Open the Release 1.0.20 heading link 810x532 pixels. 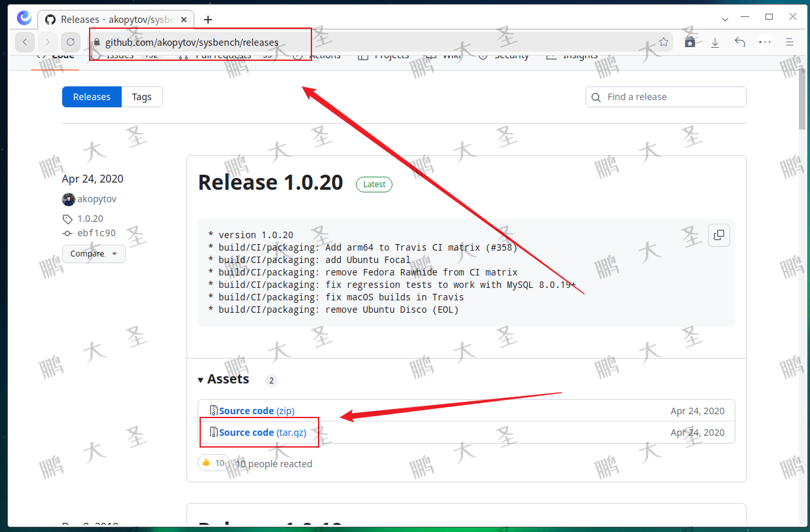coord(270,183)
